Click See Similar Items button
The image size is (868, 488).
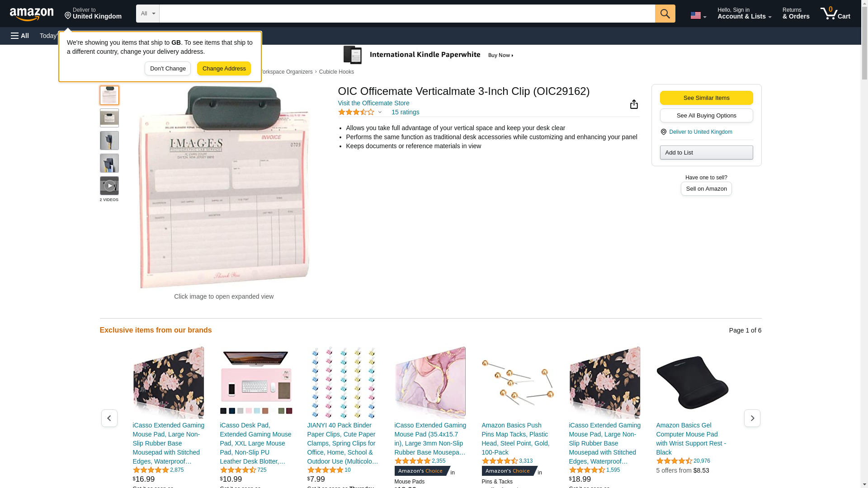click(706, 98)
